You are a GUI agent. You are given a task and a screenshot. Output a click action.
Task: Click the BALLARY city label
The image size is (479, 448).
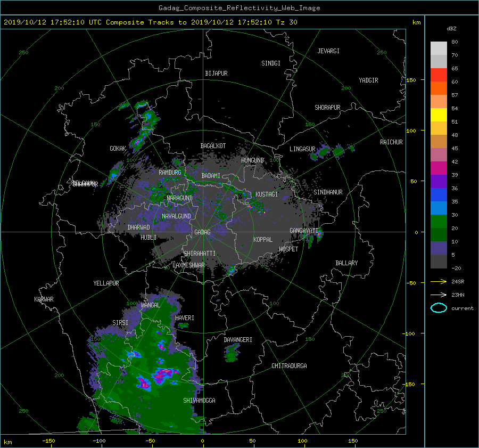click(x=346, y=263)
